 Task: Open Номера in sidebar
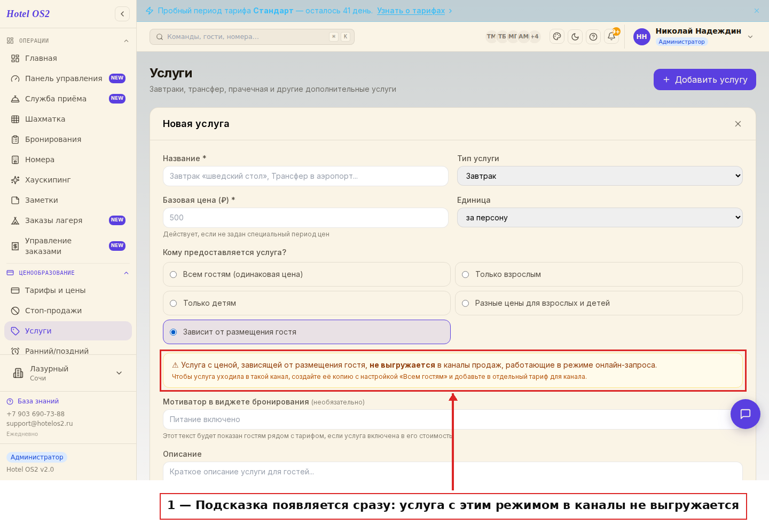(x=68, y=160)
